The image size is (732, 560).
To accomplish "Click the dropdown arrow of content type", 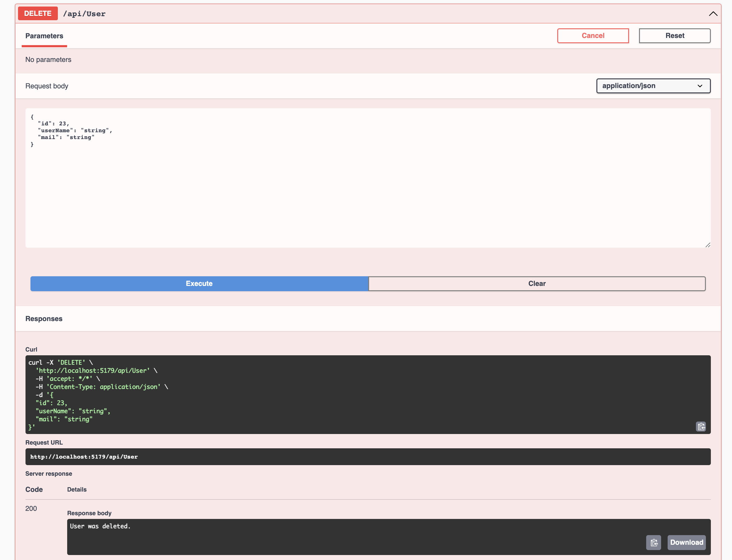I will 700,86.
